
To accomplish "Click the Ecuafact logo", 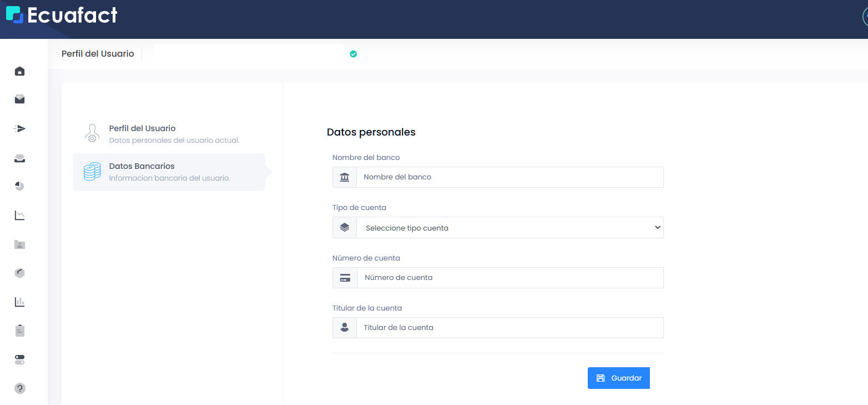I will point(62,15).
